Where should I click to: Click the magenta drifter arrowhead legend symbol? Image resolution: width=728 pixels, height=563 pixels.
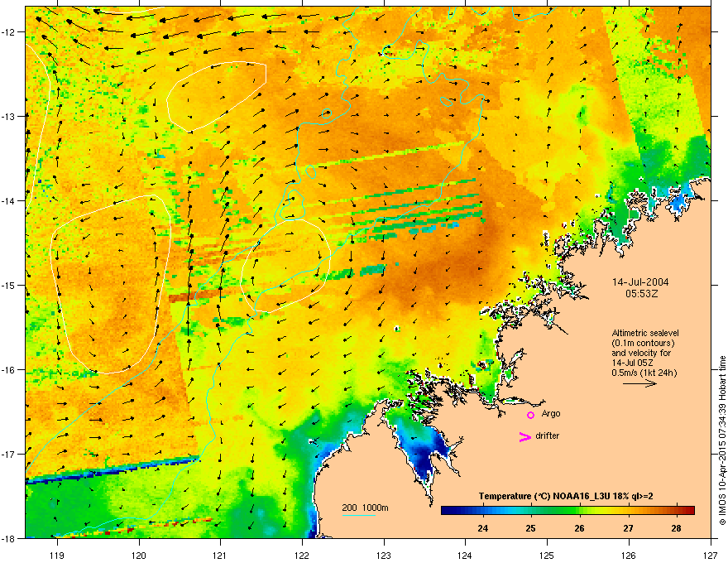(524, 436)
